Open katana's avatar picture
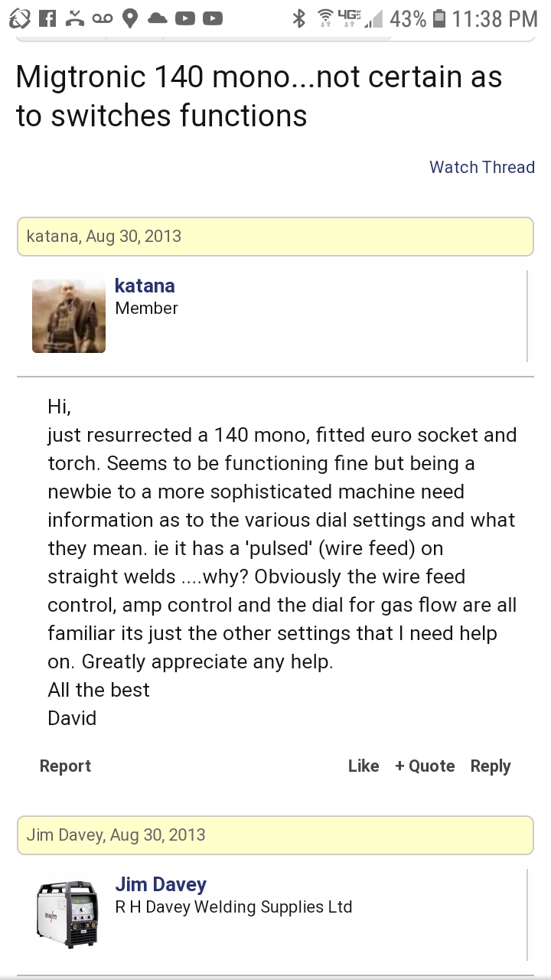Image resolution: width=551 pixels, height=980 pixels. tap(69, 316)
